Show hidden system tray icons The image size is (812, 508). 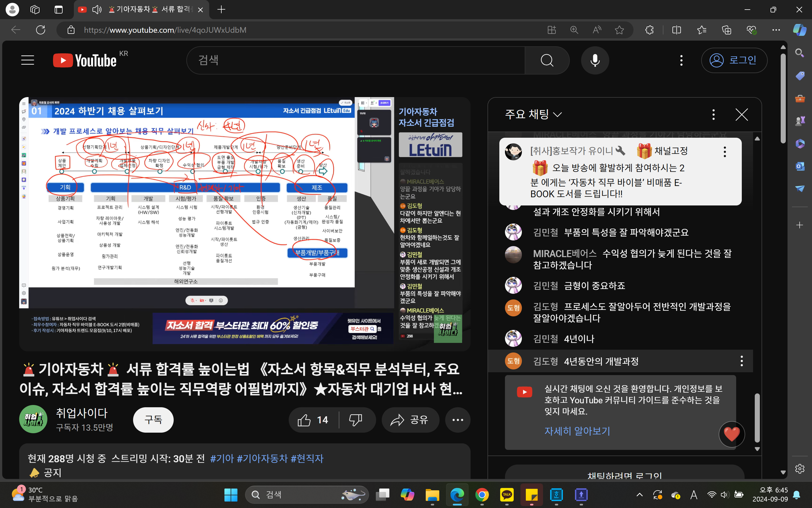click(639, 494)
